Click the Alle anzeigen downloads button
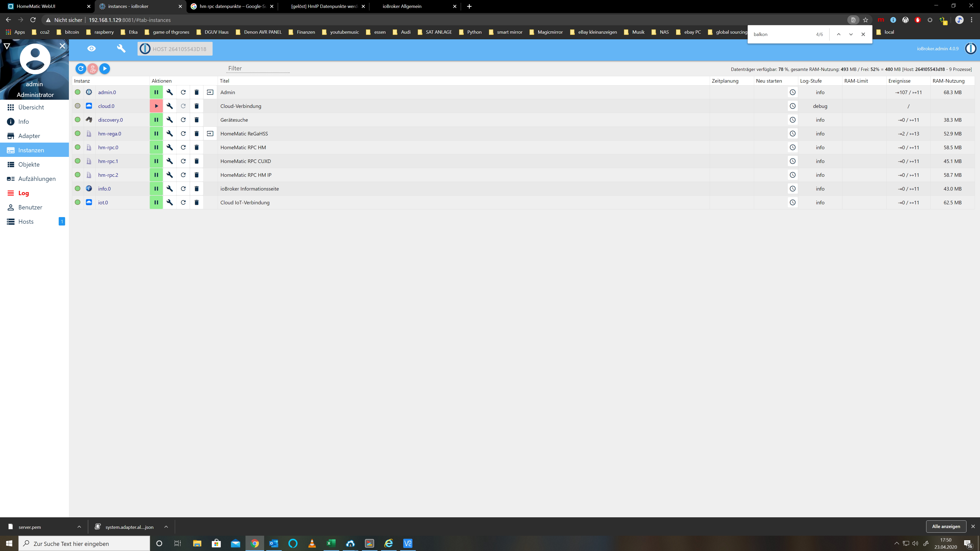The image size is (980, 551). point(946,526)
